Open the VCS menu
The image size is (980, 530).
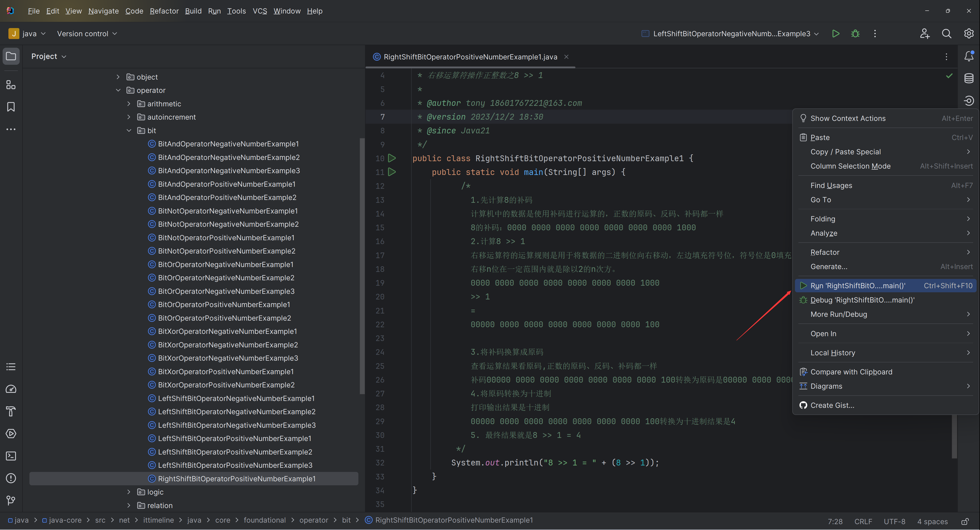coord(260,11)
